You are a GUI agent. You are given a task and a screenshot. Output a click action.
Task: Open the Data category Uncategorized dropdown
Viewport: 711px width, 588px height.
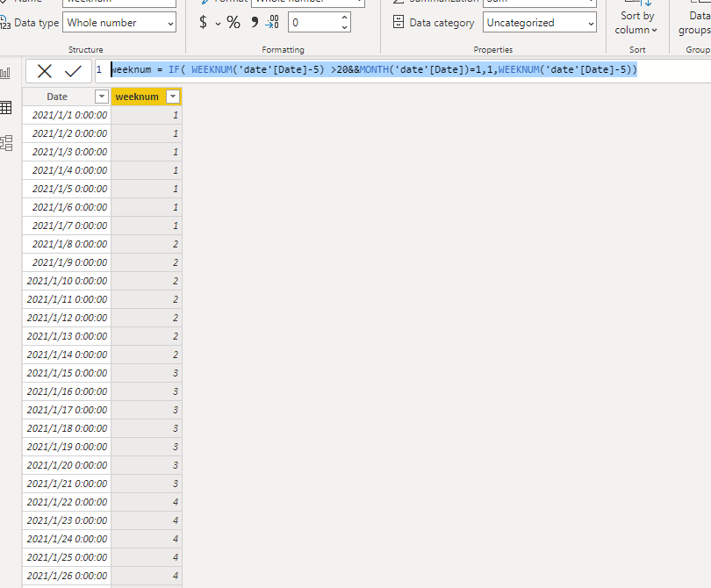click(x=540, y=23)
